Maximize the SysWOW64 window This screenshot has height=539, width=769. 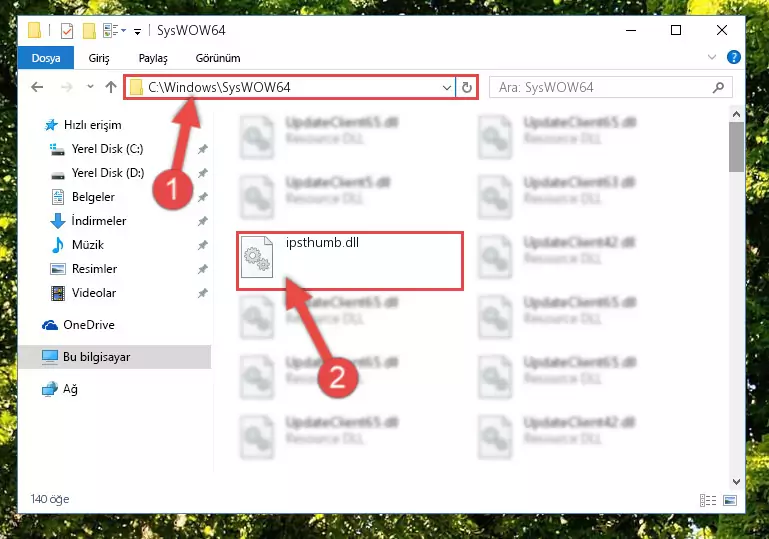[x=676, y=30]
